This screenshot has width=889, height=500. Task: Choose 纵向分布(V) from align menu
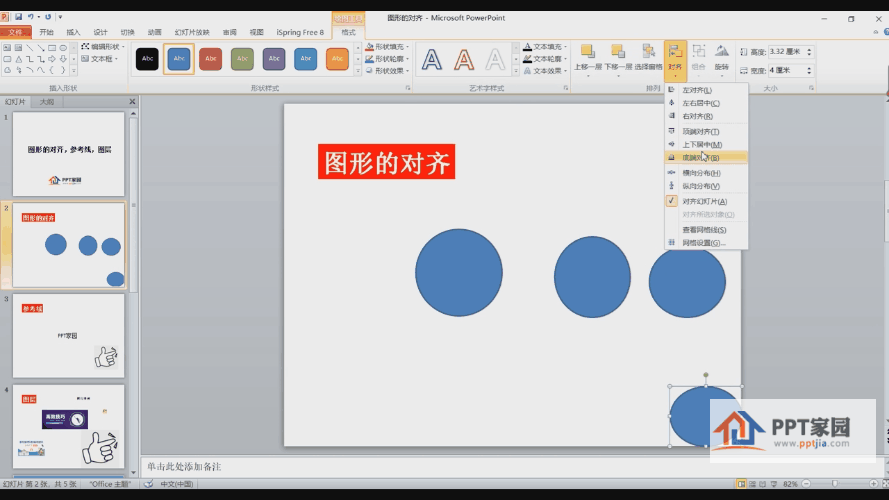[x=706, y=185]
